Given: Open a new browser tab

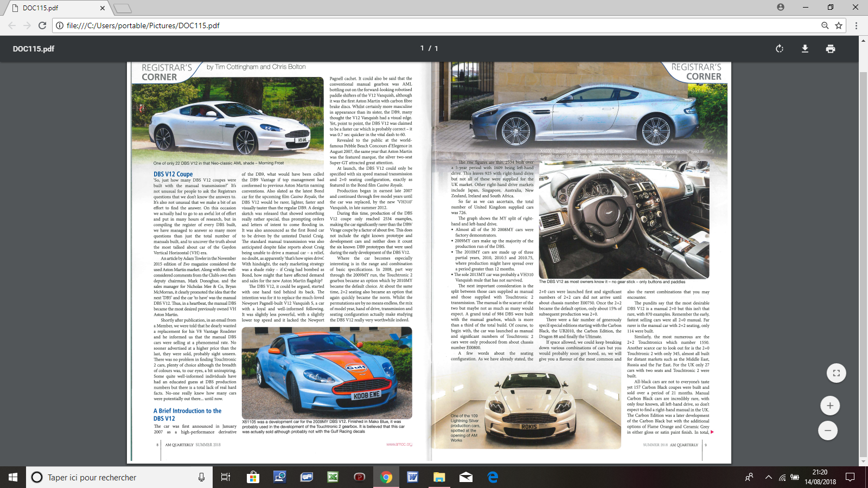Looking at the screenshot, I should 123,8.
